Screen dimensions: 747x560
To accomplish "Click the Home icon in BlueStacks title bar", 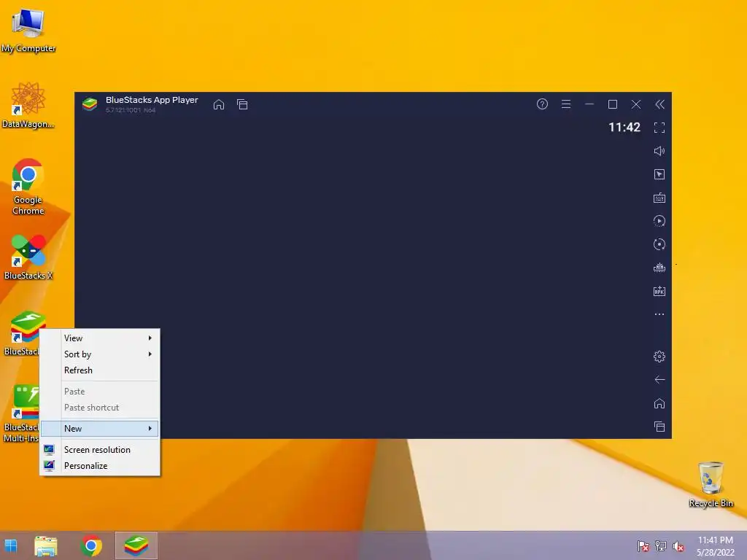I will (219, 104).
